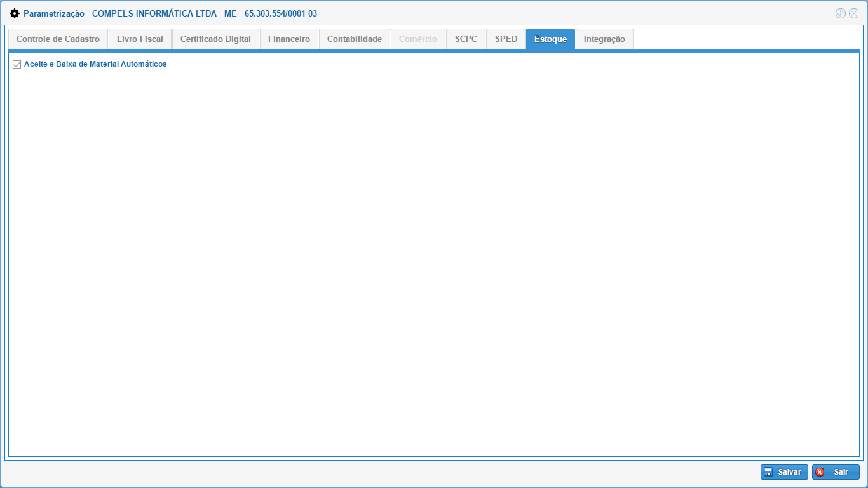Click the Parametrização gear icon in title bar
Viewport: 868px width, 488px height.
tap(15, 13)
